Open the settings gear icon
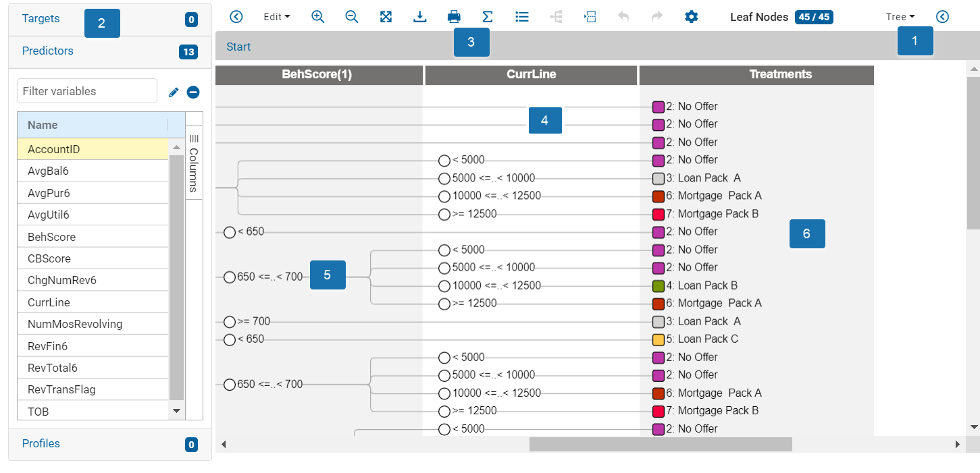Screen dimensions: 980x473 click(691, 17)
